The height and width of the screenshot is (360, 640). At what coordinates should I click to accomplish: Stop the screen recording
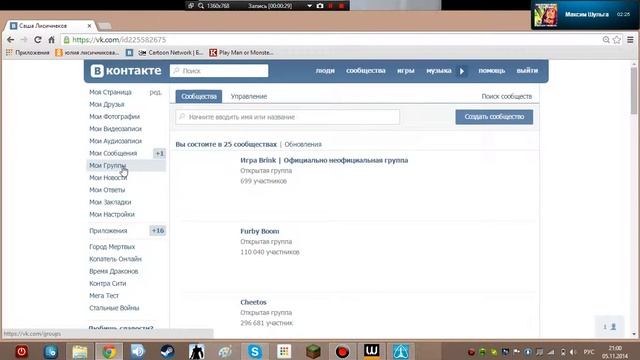(x=341, y=6)
